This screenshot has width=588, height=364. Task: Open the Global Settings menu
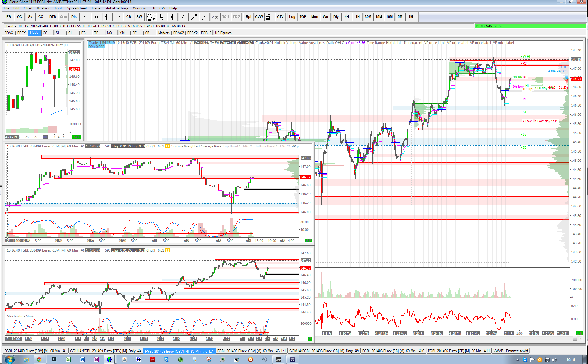116,8
